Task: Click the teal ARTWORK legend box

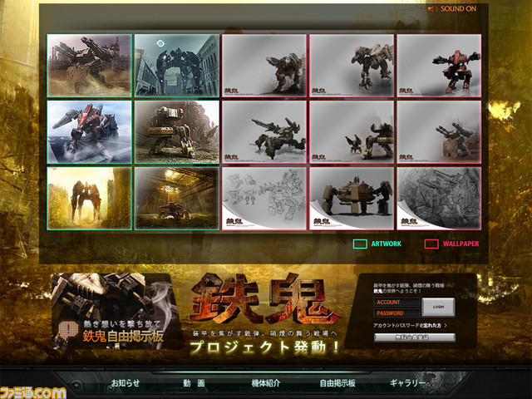Action: click(x=360, y=244)
